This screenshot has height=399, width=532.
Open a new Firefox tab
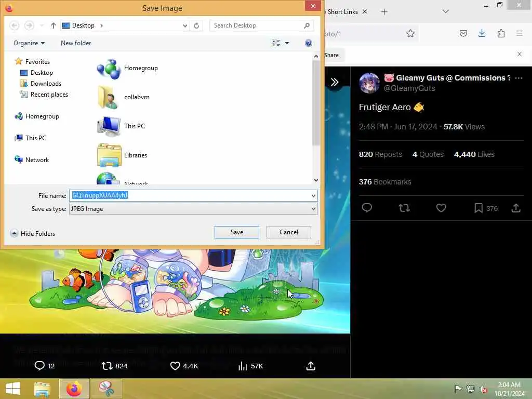coord(384,12)
